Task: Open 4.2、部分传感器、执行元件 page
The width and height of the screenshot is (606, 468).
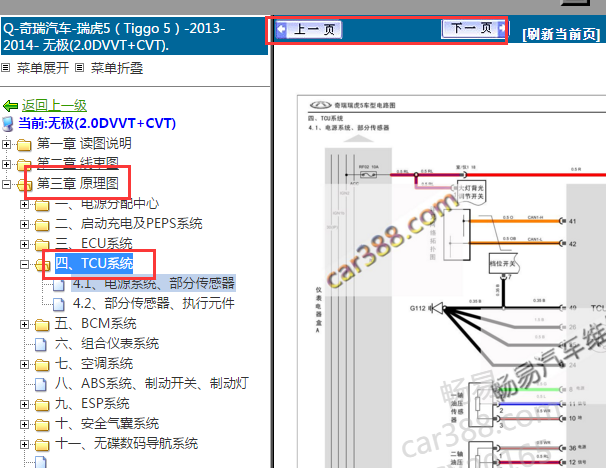Action: click(154, 303)
